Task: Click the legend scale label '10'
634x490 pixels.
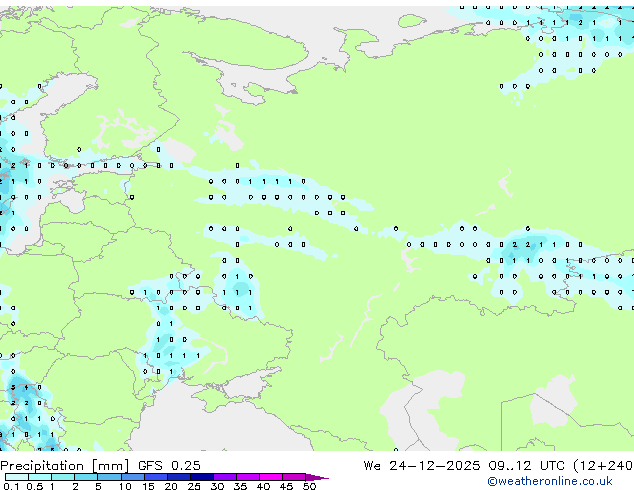Action: tap(125, 486)
